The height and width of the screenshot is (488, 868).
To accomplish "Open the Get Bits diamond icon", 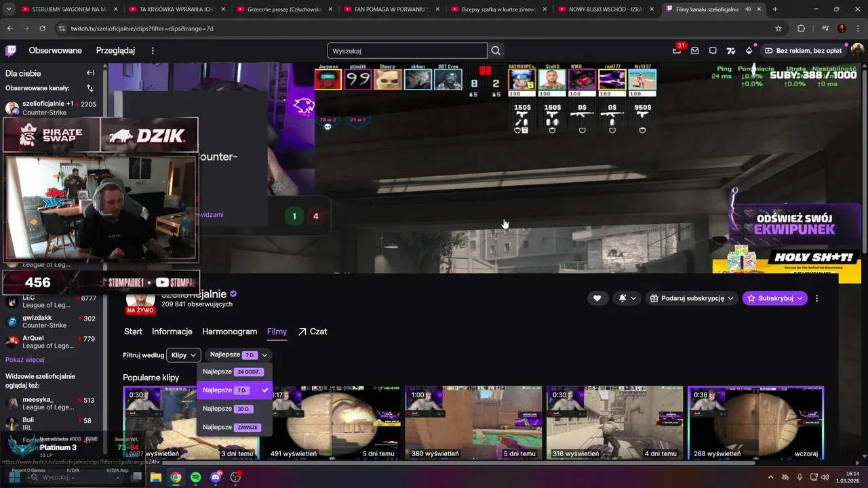I will point(749,51).
